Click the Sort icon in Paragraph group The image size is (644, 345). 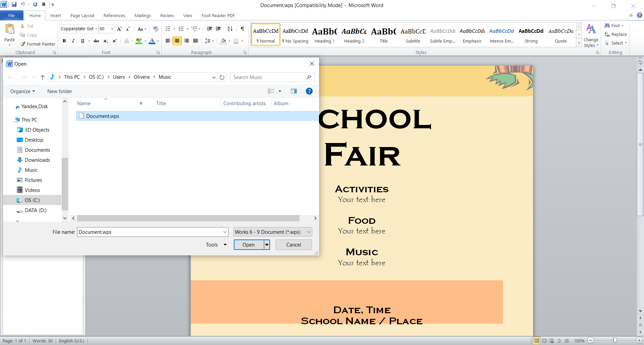(x=230, y=29)
